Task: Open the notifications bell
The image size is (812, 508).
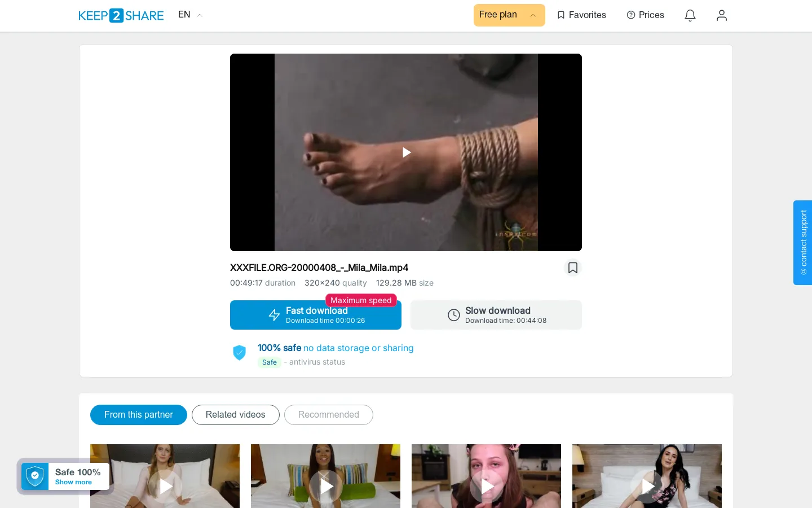Action: point(690,15)
